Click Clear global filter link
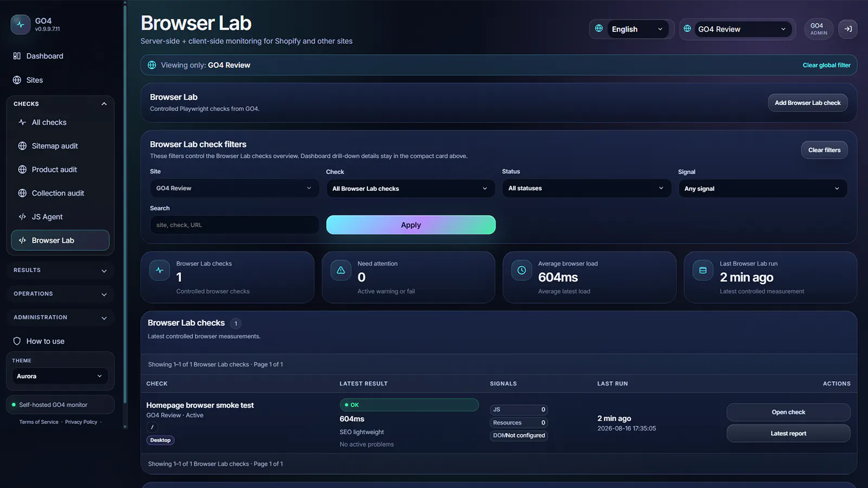This screenshot has height=488, width=868. pos(826,65)
